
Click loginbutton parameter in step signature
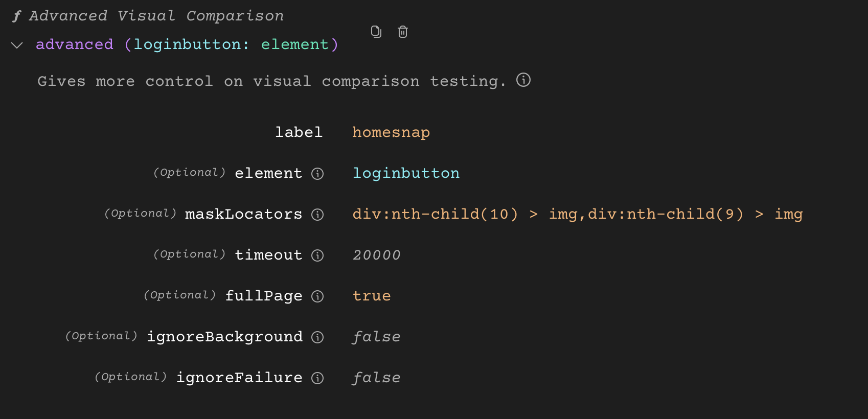coord(187,44)
